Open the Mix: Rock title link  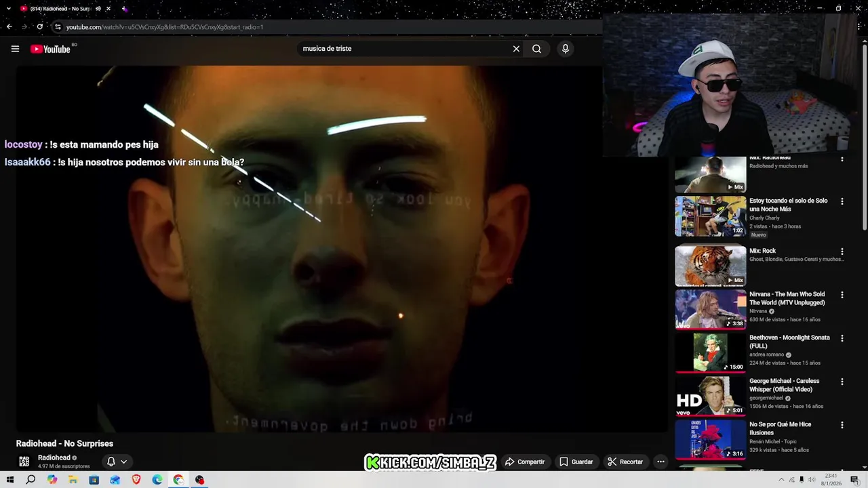762,251
